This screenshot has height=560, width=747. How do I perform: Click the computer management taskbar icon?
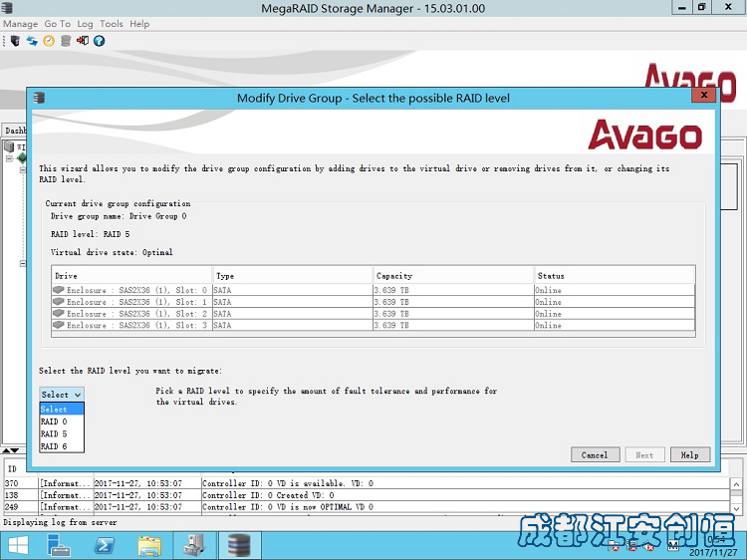[194, 545]
